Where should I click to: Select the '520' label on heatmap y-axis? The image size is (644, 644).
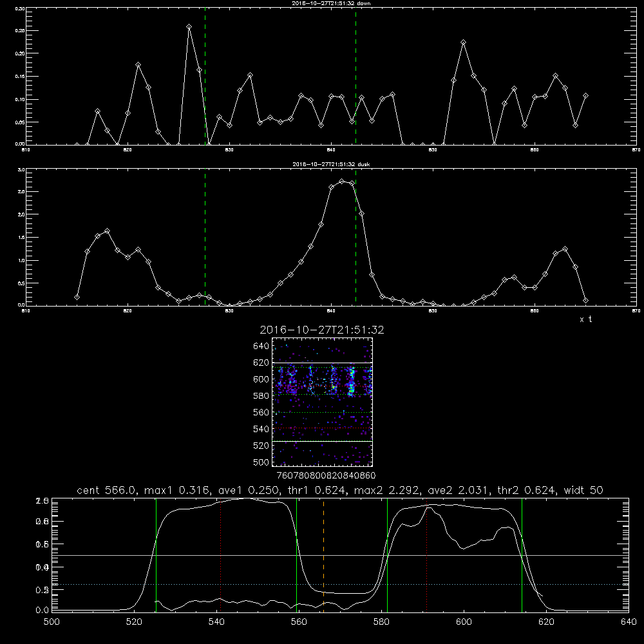[x=261, y=446]
